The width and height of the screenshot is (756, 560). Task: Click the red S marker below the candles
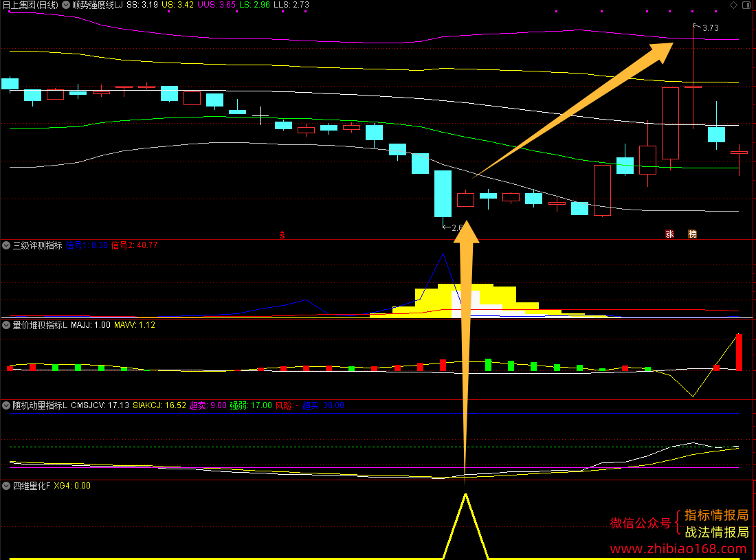[x=282, y=235]
